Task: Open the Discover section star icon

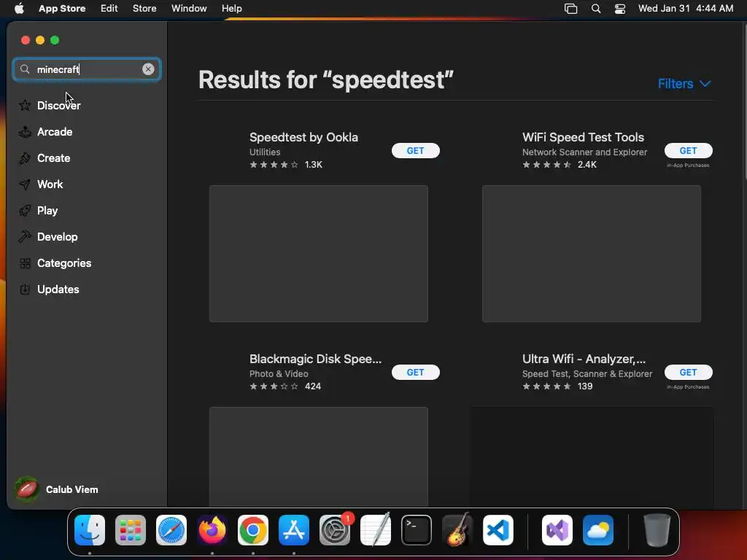Action: [x=25, y=105]
